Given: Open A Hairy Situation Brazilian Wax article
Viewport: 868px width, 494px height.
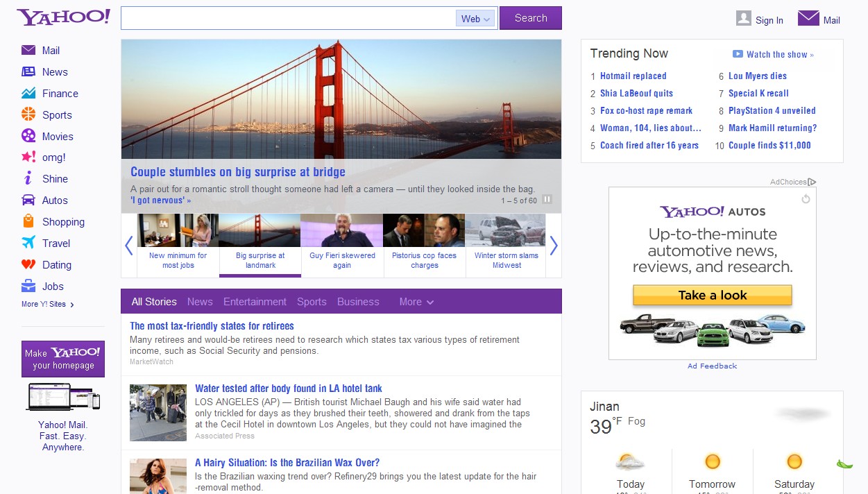Looking at the screenshot, I should (287, 463).
